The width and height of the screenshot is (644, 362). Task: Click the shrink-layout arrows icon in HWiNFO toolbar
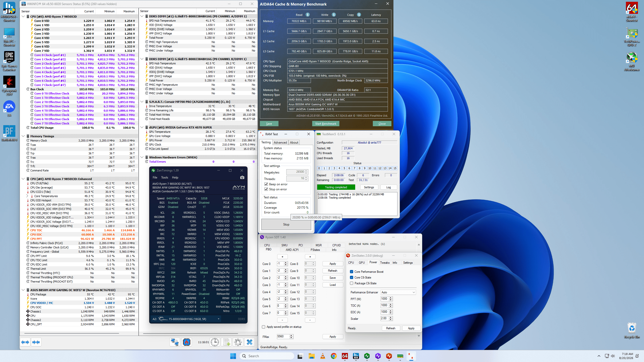36,342
